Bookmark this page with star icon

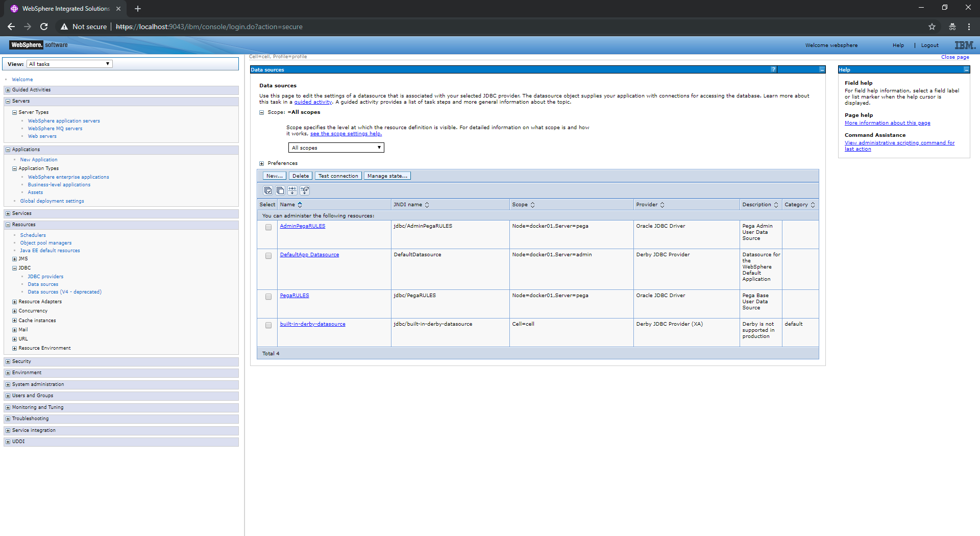pyautogui.click(x=932, y=27)
